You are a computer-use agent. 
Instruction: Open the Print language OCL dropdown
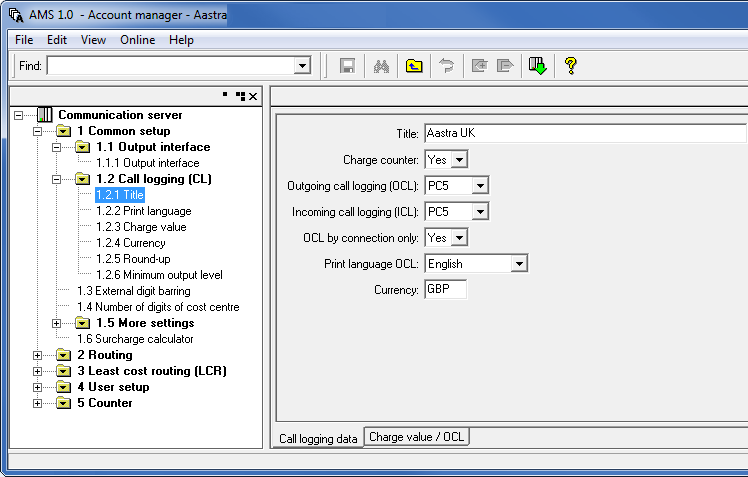point(518,264)
